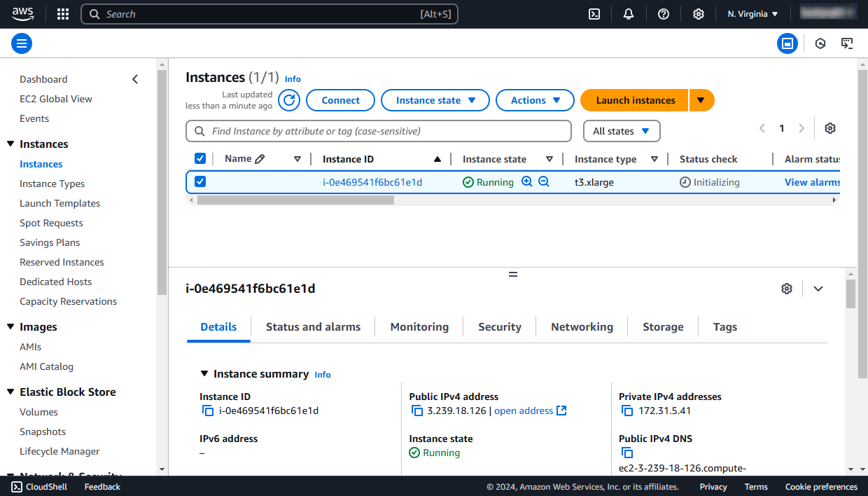Select all instances via header checkbox
The width and height of the screenshot is (868, 496).
point(200,158)
